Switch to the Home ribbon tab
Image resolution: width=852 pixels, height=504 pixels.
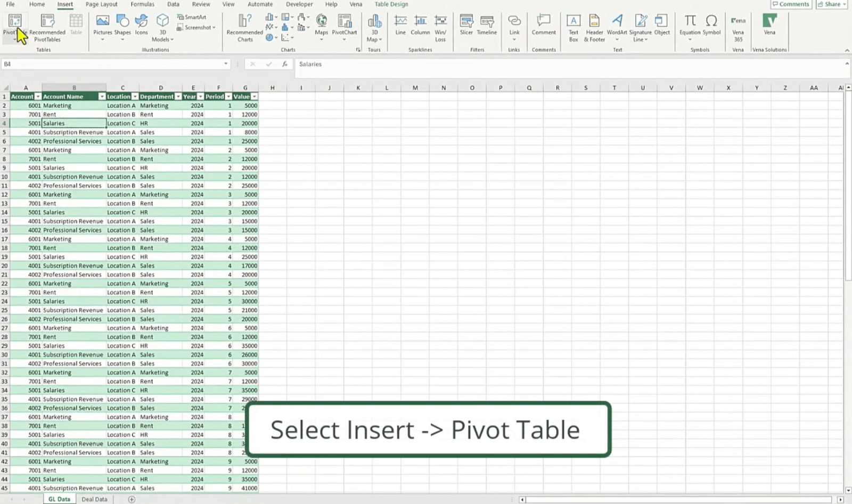click(x=37, y=4)
